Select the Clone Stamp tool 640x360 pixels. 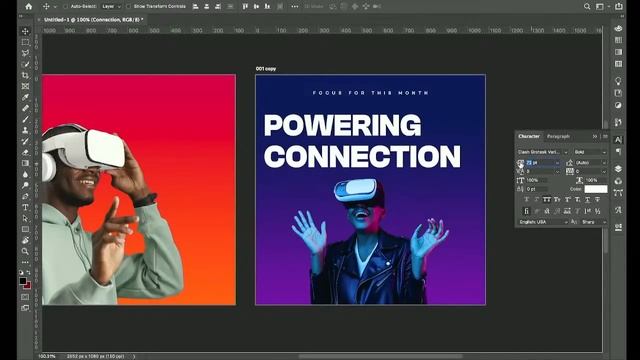pos(25,130)
